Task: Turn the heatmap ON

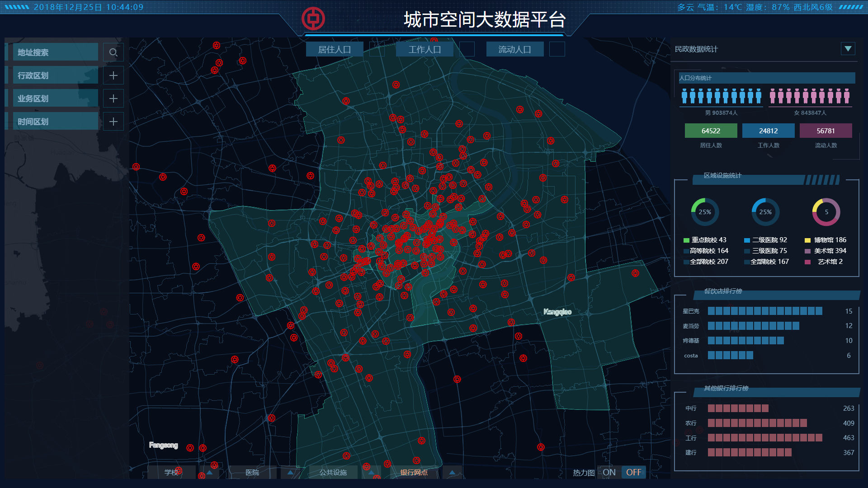Action: tap(609, 472)
